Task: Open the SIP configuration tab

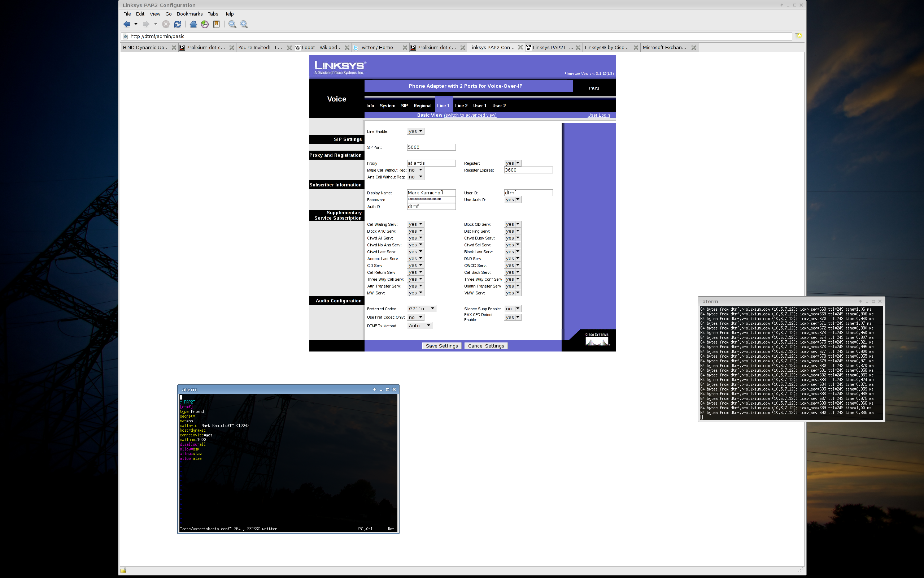Action: (x=404, y=106)
